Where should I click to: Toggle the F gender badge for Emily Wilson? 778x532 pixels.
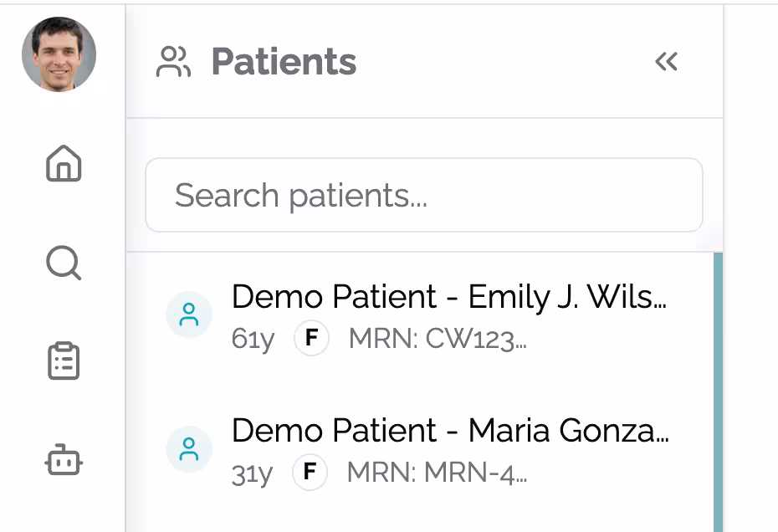pos(310,340)
